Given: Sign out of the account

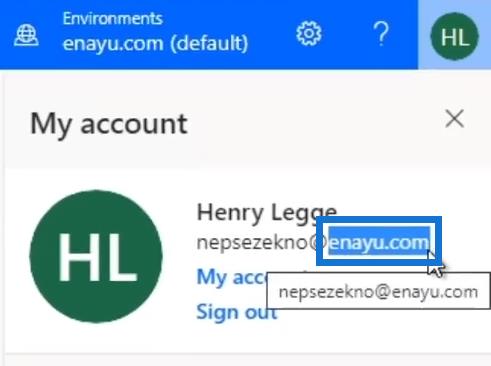Looking at the screenshot, I should click(237, 312).
